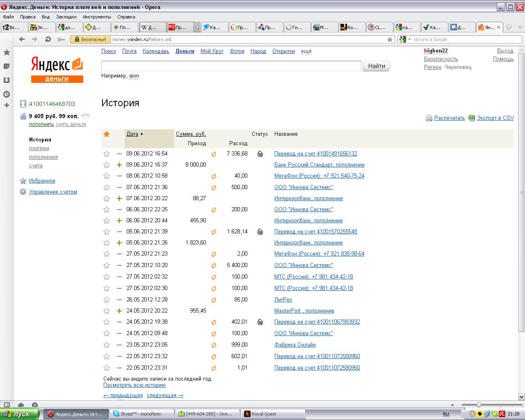Click the printer icon next to Распечатать
This screenshot has width=525, height=420.
pyautogui.click(x=429, y=118)
